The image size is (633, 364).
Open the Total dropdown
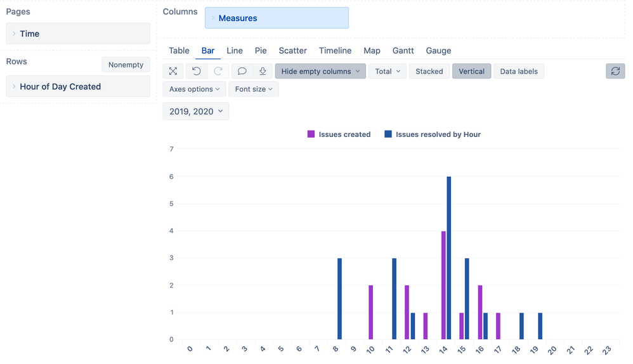(x=387, y=72)
